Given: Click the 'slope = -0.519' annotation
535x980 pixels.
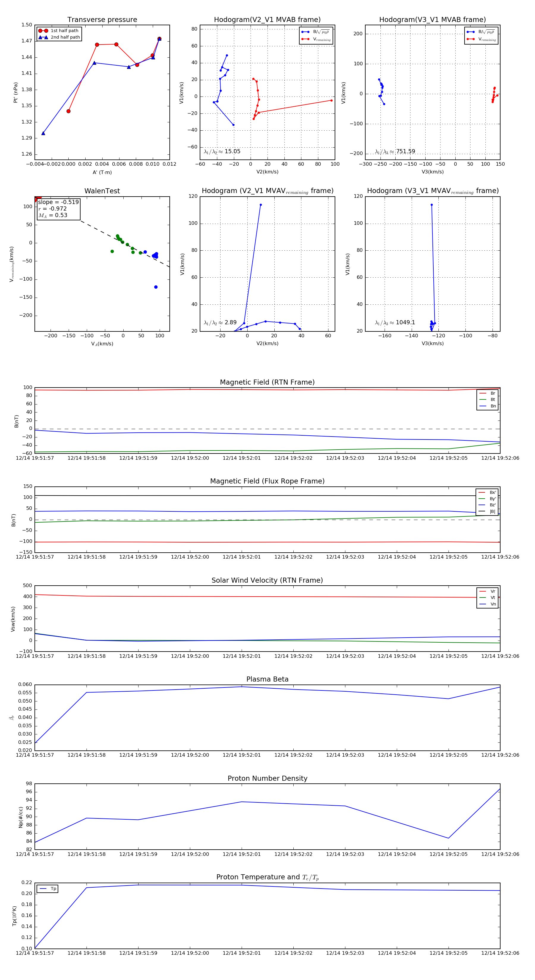Looking at the screenshot, I should 58,202.
